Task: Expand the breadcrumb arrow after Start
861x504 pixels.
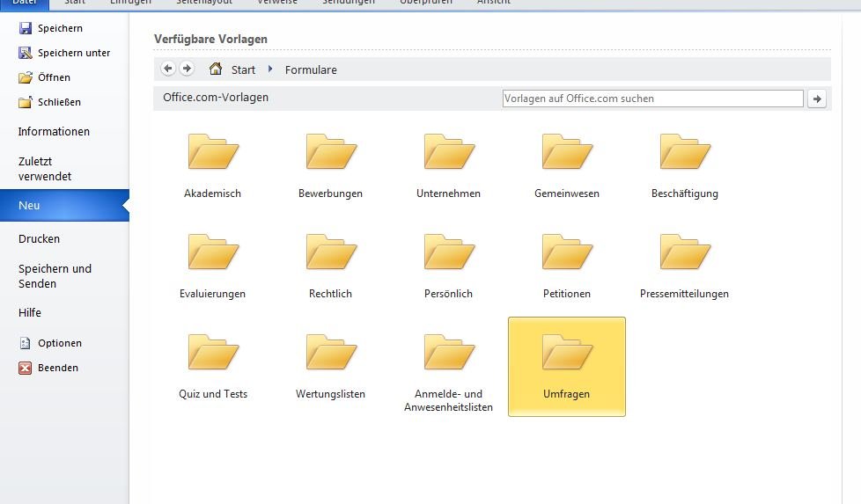Action: click(x=270, y=69)
